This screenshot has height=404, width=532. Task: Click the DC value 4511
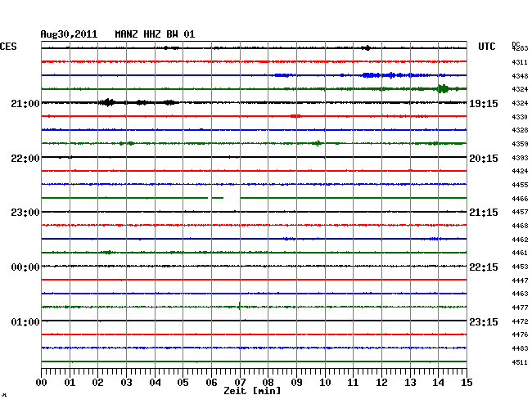[x=519, y=362]
